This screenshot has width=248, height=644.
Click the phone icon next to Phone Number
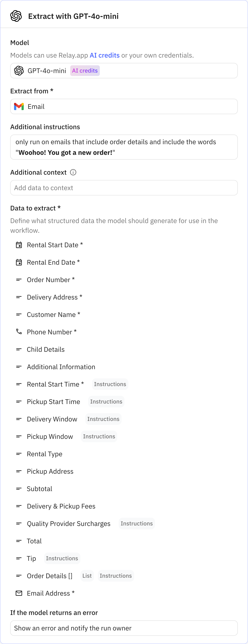coord(19,332)
